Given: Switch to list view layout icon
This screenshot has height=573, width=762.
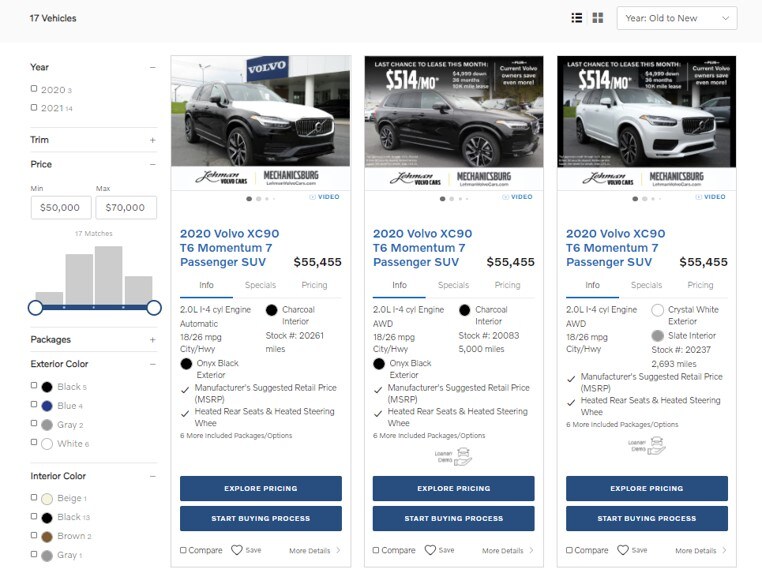Looking at the screenshot, I should click(x=577, y=18).
